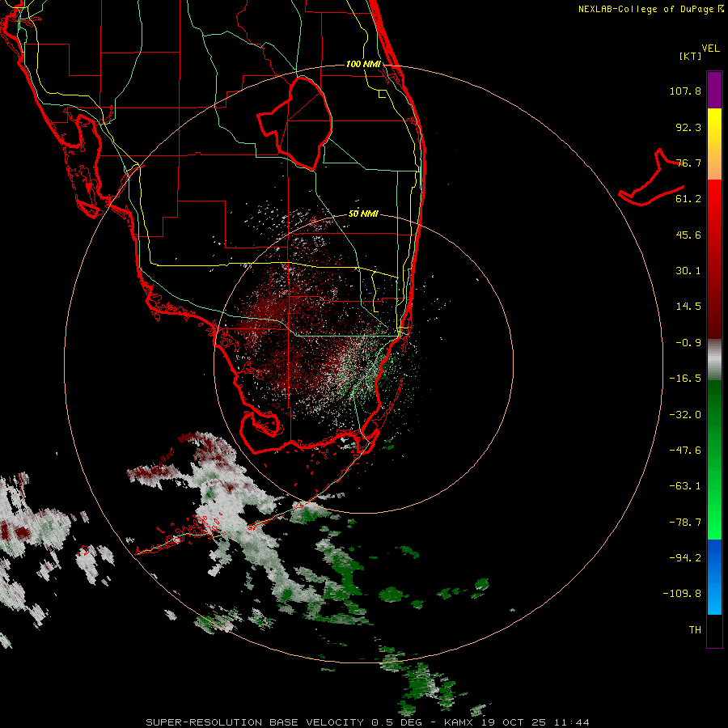Pick the blue segment of the velocity scale
Screen dimensions: 728x728
pyautogui.click(x=714, y=577)
